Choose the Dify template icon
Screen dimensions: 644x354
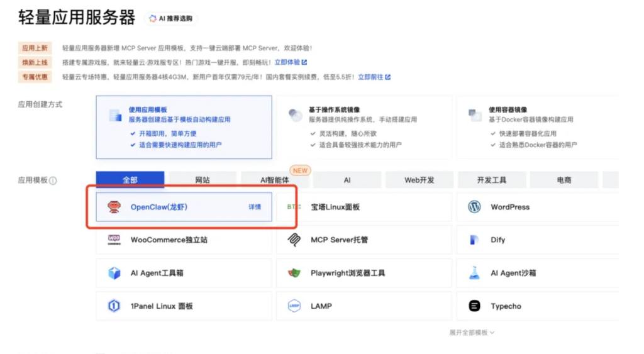pos(474,240)
